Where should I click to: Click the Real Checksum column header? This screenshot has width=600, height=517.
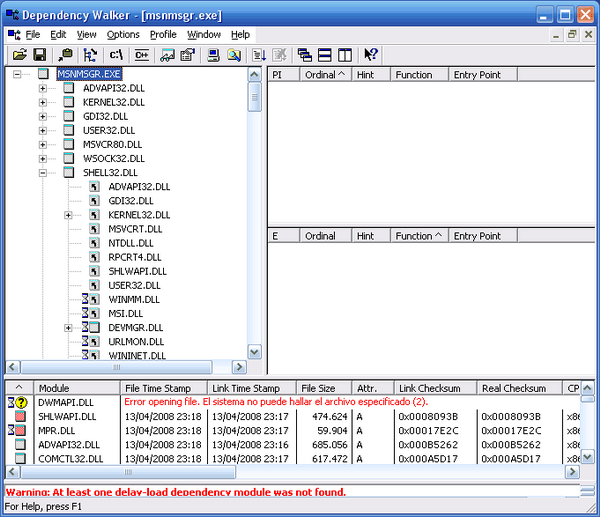pos(520,388)
